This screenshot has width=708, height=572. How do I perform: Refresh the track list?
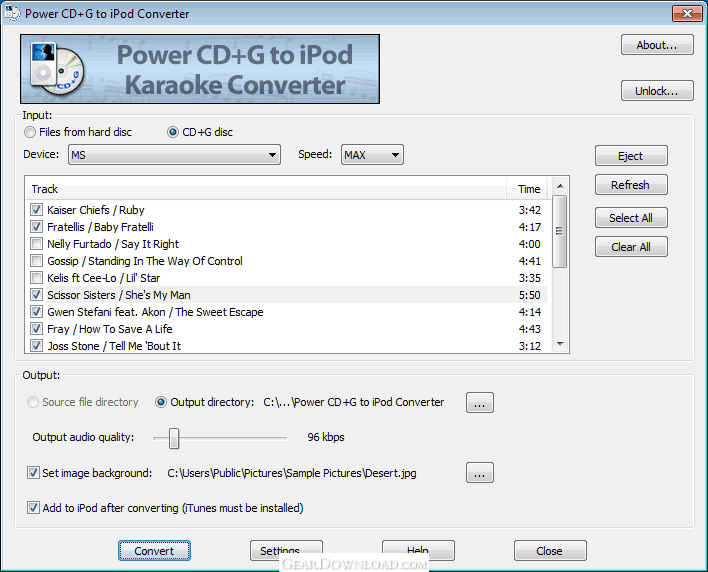631,185
